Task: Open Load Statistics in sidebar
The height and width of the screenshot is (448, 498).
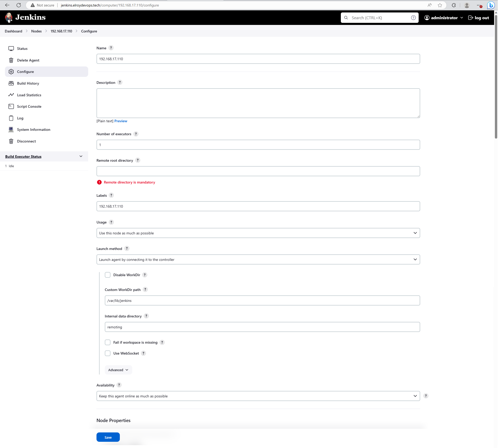Action: coord(46,95)
